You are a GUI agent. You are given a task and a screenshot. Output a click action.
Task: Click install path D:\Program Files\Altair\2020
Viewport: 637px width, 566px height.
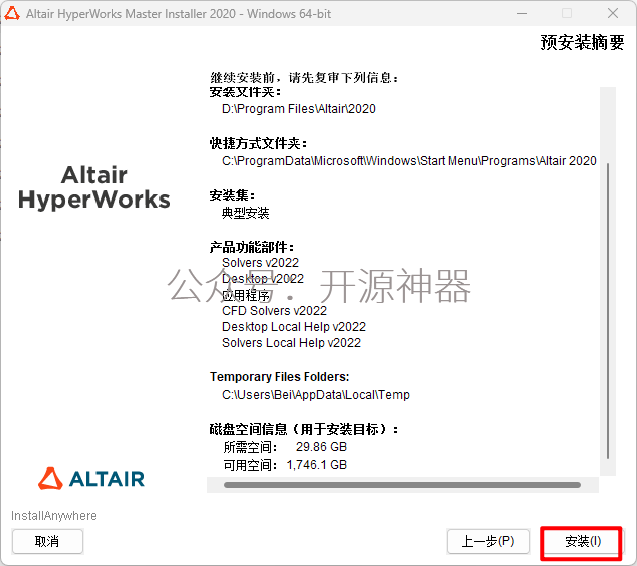click(x=299, y=109)
